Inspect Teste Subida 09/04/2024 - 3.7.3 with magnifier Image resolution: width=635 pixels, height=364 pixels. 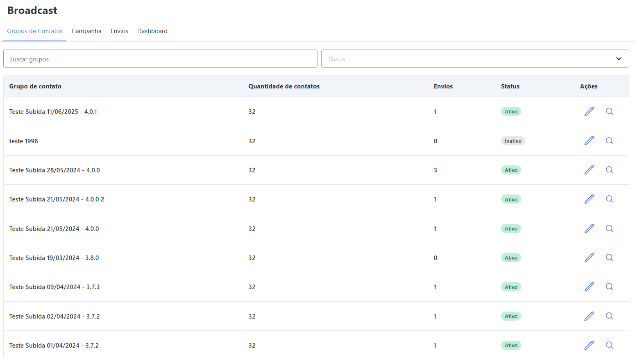coord(609,287)
